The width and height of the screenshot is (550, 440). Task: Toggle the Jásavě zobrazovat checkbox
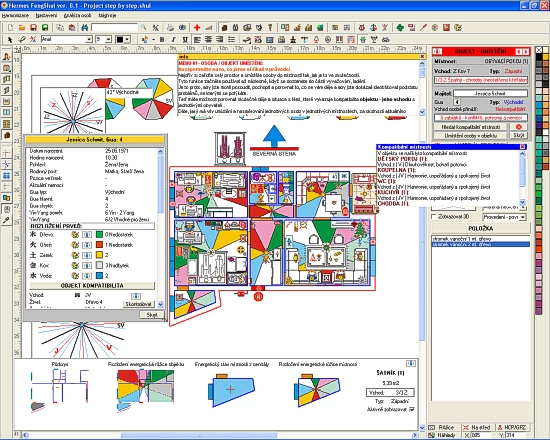[412, 409]
